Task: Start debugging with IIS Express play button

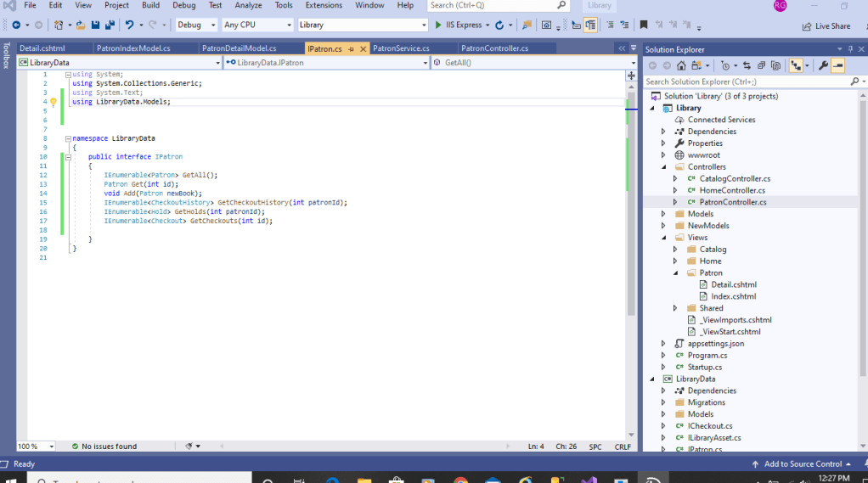Action: 439,25
